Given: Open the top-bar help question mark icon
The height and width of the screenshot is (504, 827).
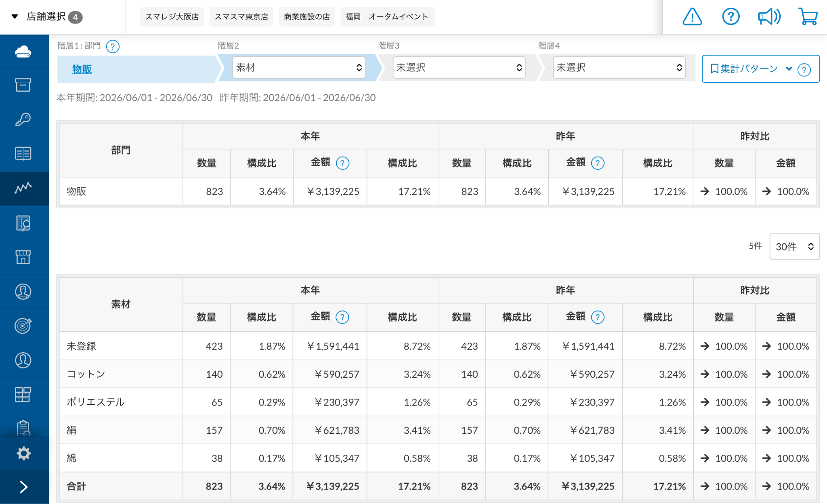Looking at the screenshot, I should [730, 17].
